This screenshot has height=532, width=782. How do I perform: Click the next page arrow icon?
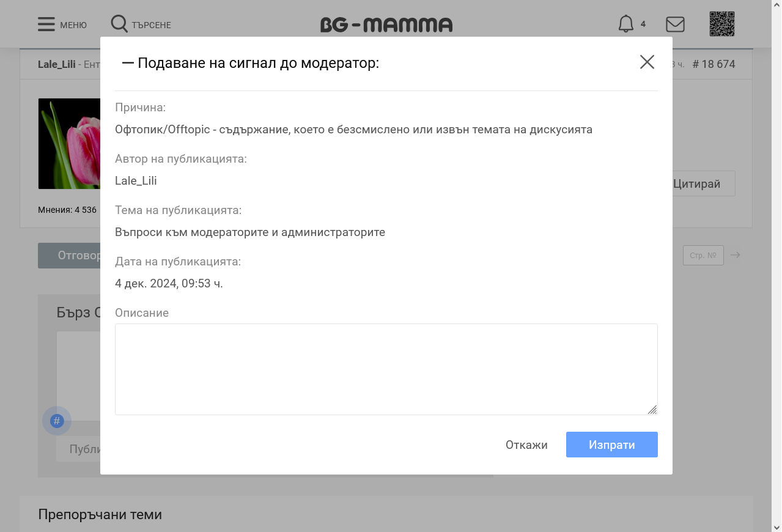click(736, 255)
